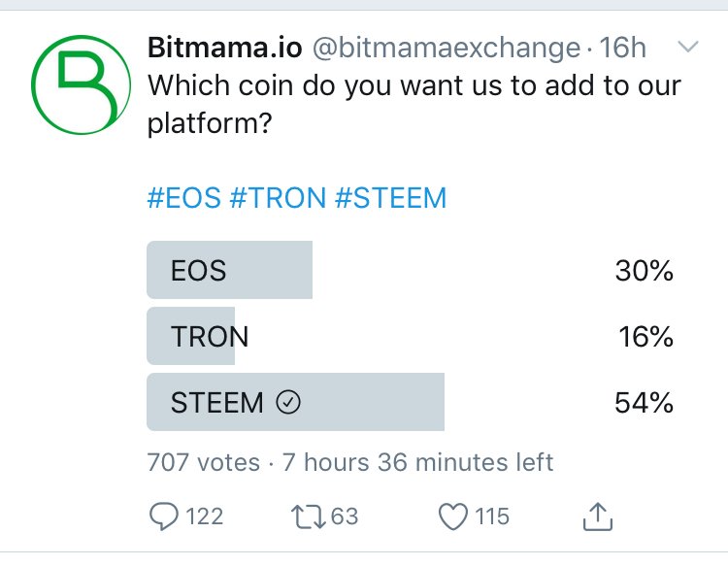Click the 54% STEEM result bar
The height and width of the screenshot is (566, 728).
click(295, 402)
